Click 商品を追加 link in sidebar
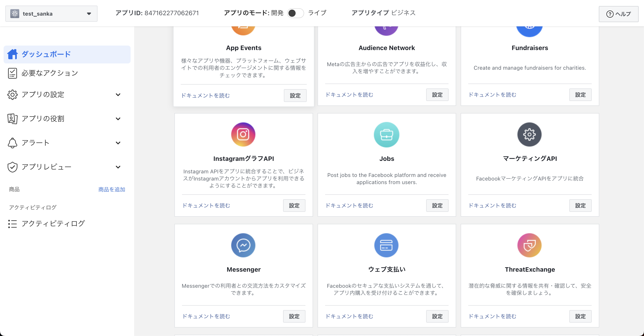The image size is (644, 336). click(112, 189)
